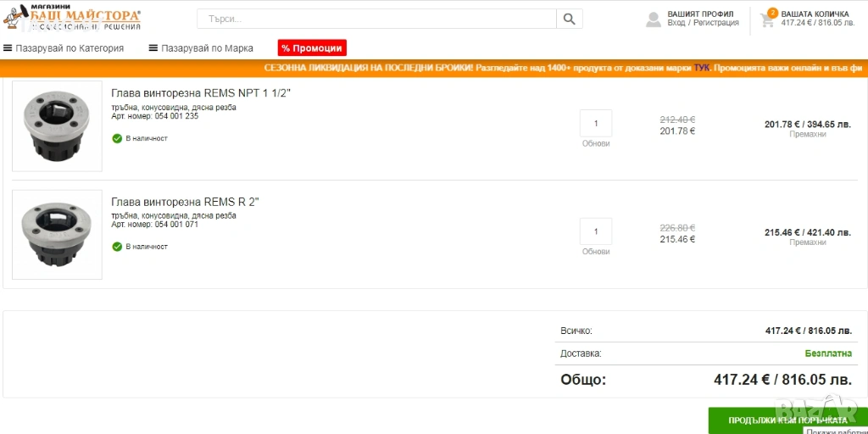Image resolution: width=868 pixels, height=434 pixels.
Task: Open ВАШАТА КОЛИЧКА cart link
Action: click(x=815, y=14)
